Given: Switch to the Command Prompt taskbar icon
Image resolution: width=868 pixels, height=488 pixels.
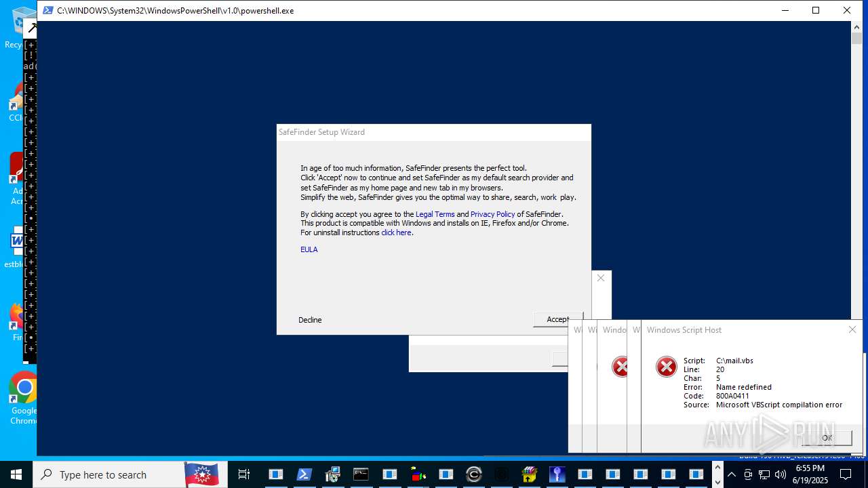Looking at the screenshot, I should tap(361, 474).
